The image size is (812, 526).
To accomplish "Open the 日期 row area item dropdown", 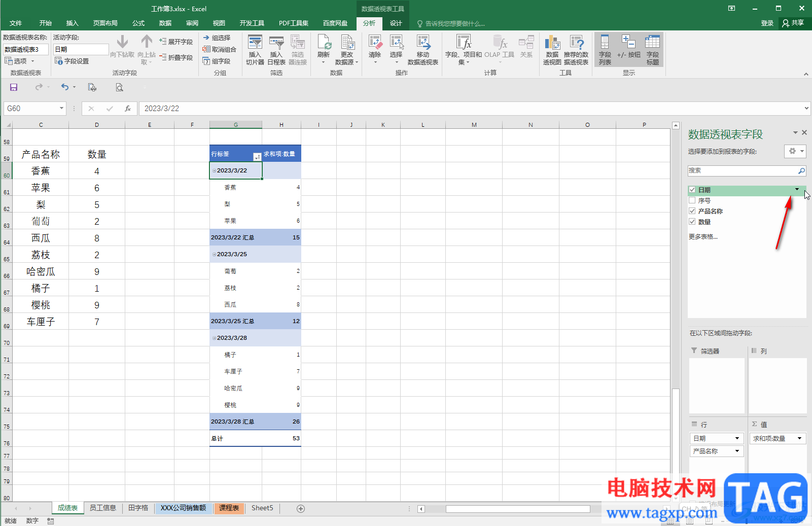I will click(737, 438).
